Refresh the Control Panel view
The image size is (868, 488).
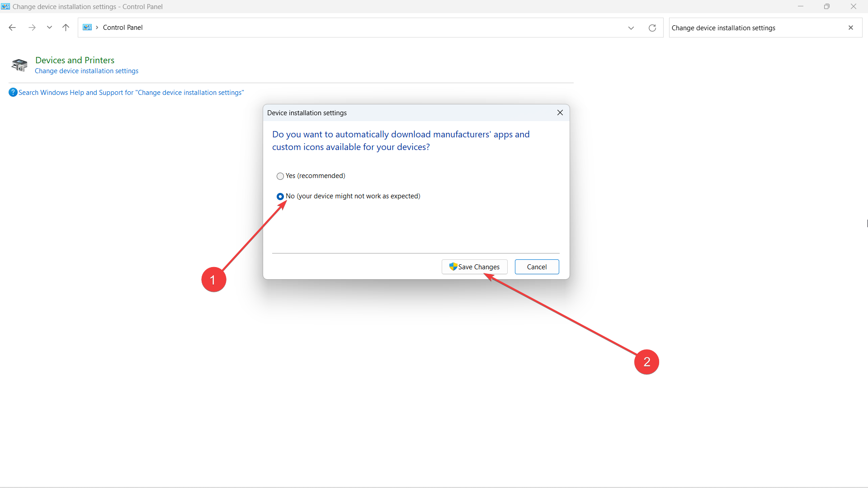click(x=652, y=28)
